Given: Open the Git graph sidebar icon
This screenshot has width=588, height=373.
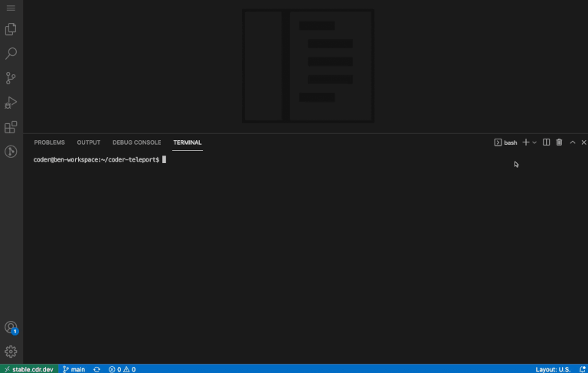Looking at the screenshot, I should 11,152.
